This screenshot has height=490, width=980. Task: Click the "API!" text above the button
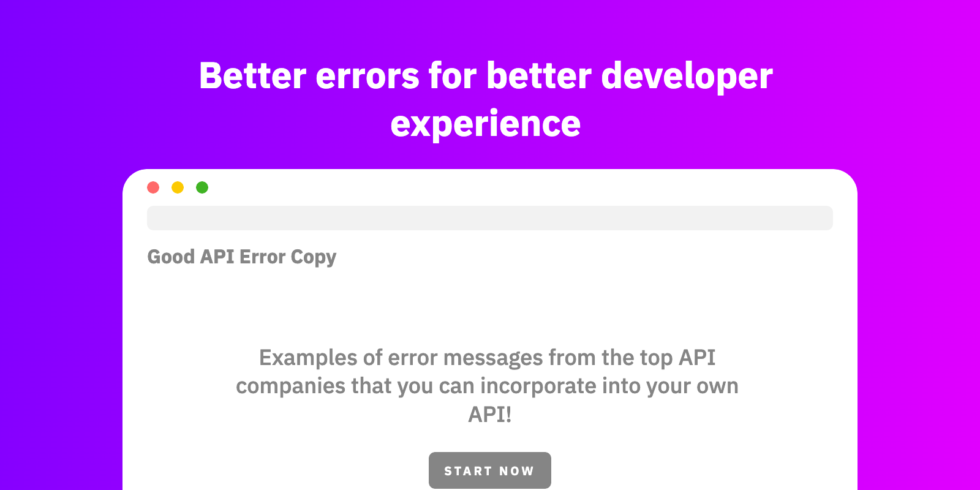pyautogui.click(x=489, y=415)
